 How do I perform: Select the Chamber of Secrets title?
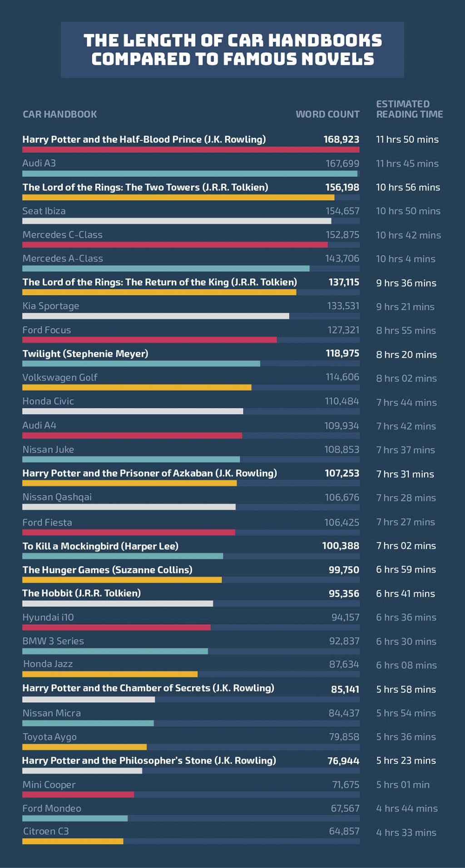pos(148,688)
